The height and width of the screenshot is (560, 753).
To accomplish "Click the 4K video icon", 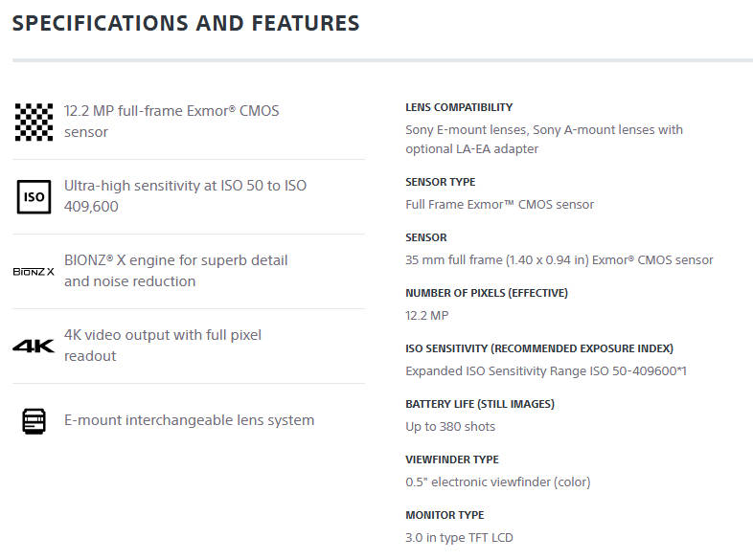I will pos(34,346).
